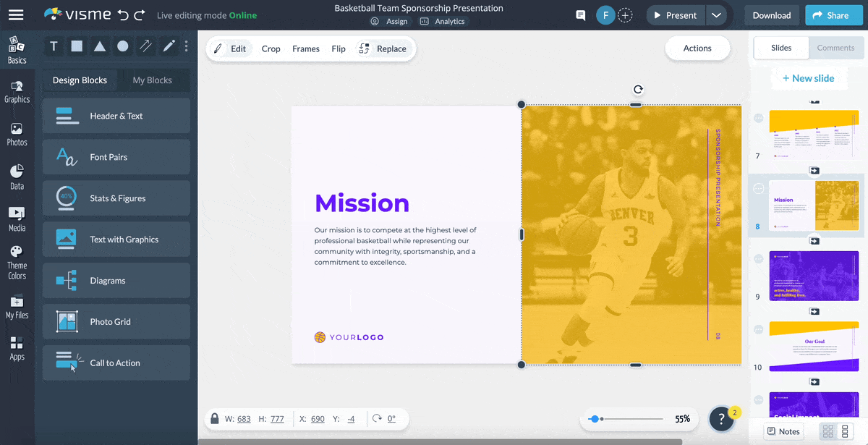The image size is (868, 445).
Task: Select slide 9 thumbnail
Action: pos(814,276)
